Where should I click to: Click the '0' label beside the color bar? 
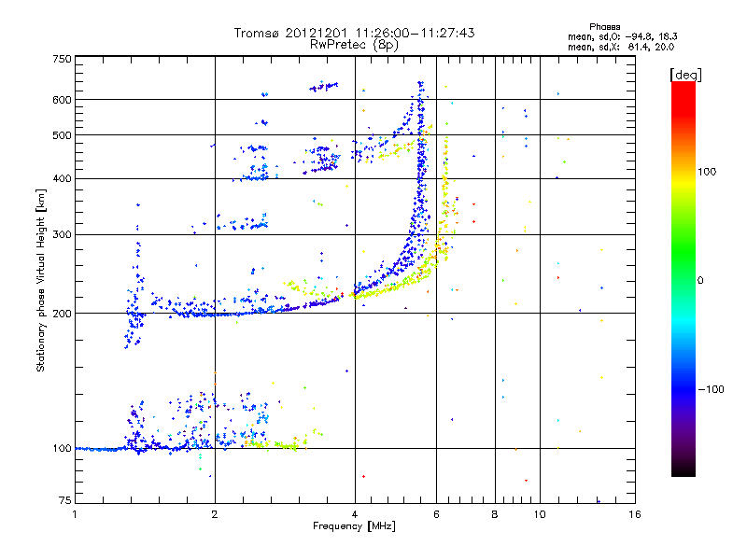click(x=700, y=281)
